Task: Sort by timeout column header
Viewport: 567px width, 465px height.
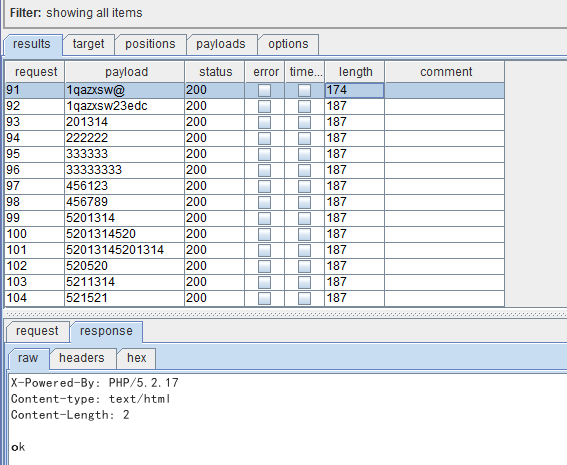Action: coord(305,72)
